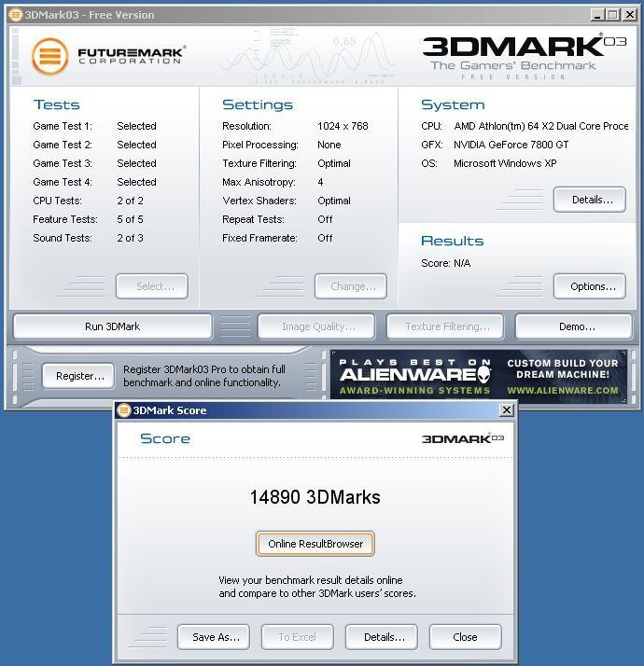Click the 'Register 3DMark03 Pro' description text
Image resolution: width=644 pixels, height=666 pixels.
point(204,376)
